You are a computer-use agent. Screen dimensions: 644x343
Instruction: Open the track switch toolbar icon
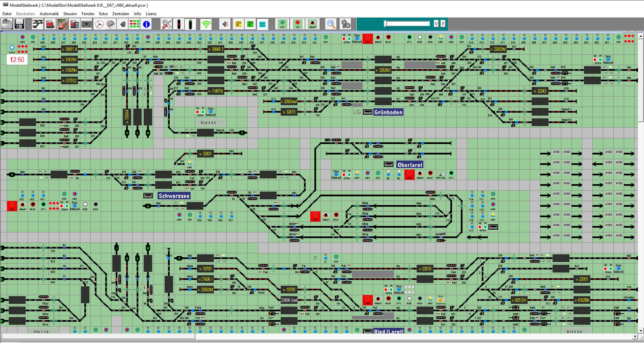38,24
